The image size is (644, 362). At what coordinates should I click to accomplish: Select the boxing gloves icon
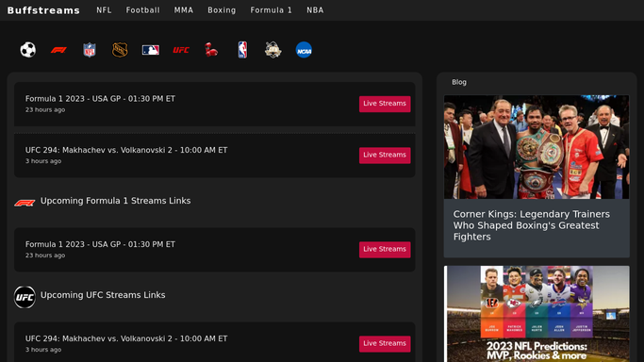211,50
